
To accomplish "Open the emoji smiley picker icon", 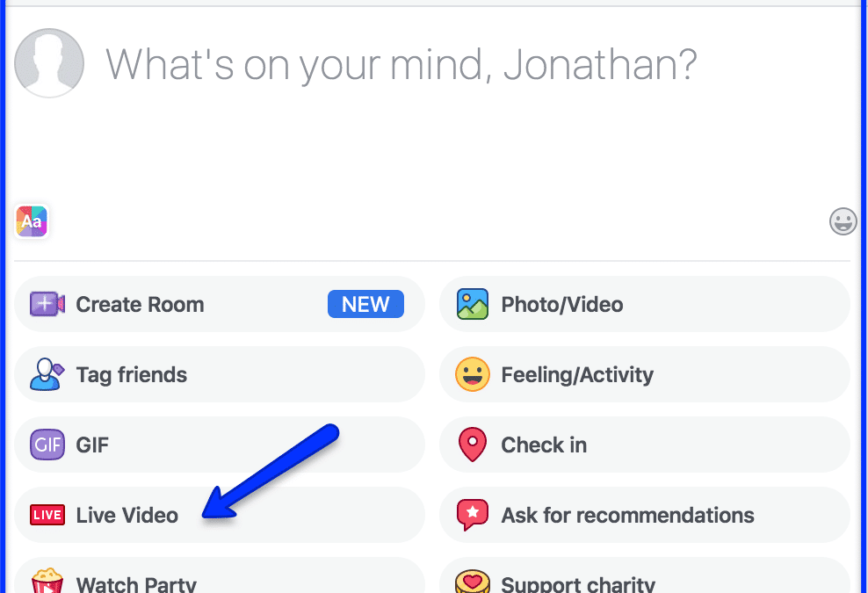I will 843,221.
